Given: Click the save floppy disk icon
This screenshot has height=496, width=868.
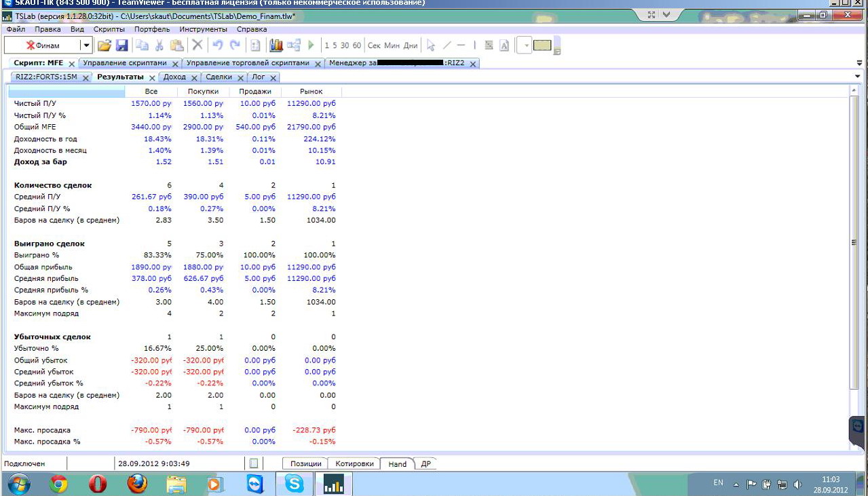Looking at the screenshot, I should (x=121, y=45).
